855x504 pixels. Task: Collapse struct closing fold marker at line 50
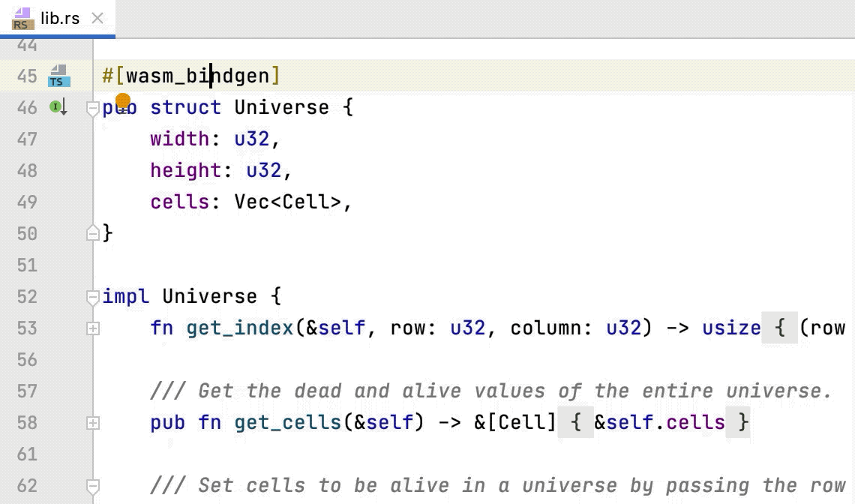point(93,233)
